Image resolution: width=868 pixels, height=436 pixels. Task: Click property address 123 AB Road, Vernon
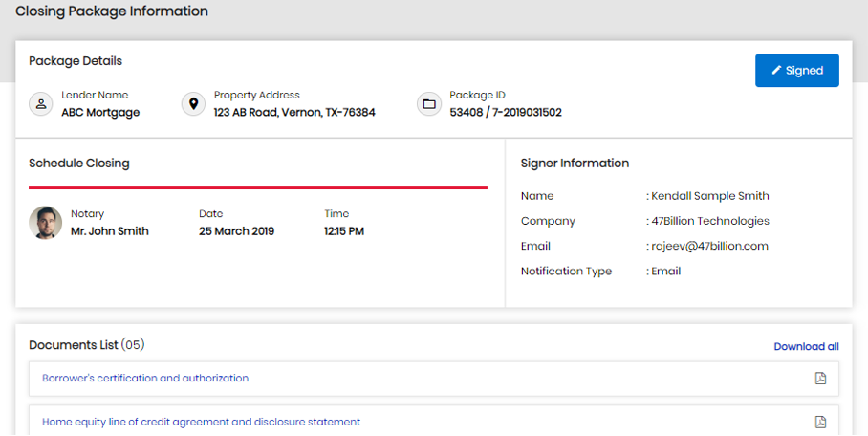pos(294,113)
